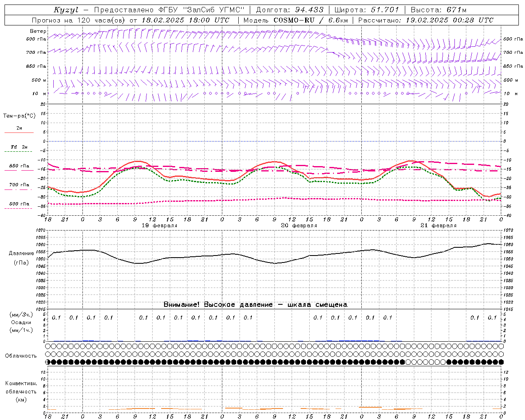Viewport: 525px width, 420px height.
Task: Click the "Тем-ра(°C)" temperature label
Action: pos(19,116)
